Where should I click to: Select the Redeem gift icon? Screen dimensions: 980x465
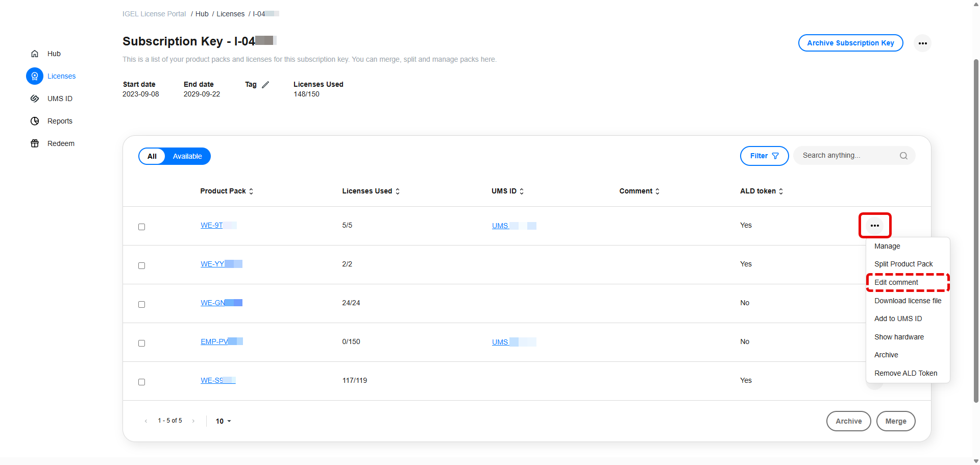point(34,143)
